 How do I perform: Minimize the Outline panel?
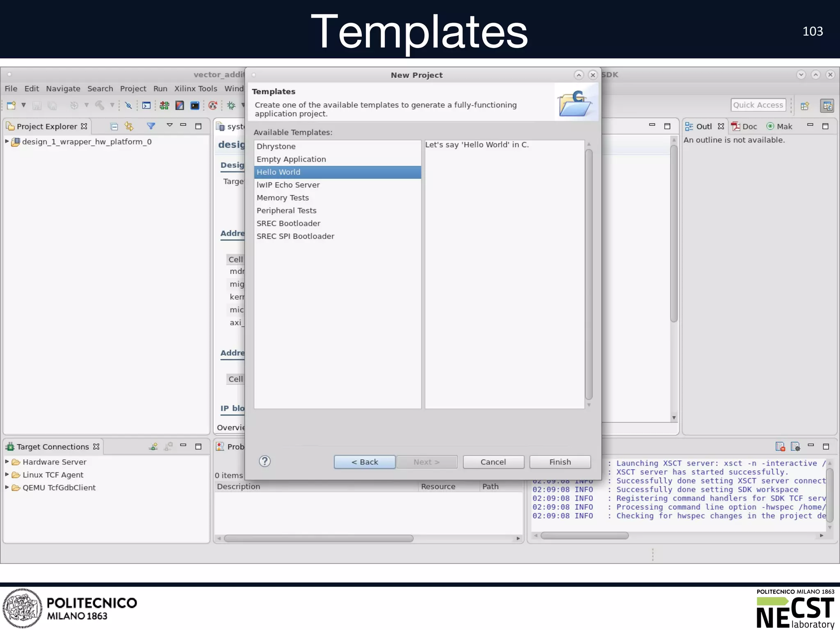(810, 125)
